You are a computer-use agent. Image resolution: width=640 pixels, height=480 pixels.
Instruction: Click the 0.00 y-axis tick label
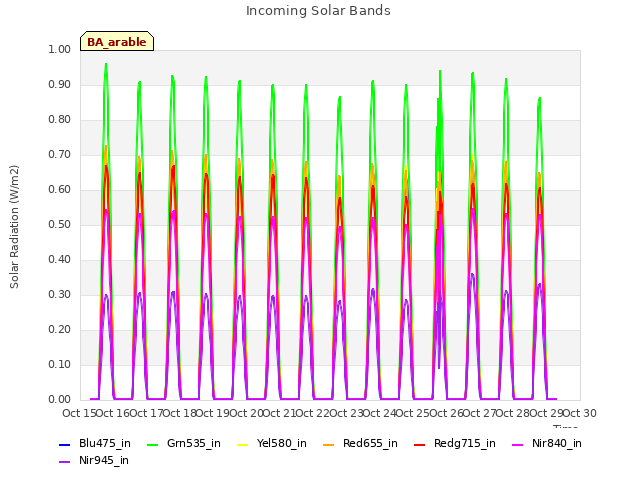pyautogui.click(x=60, y=400)
